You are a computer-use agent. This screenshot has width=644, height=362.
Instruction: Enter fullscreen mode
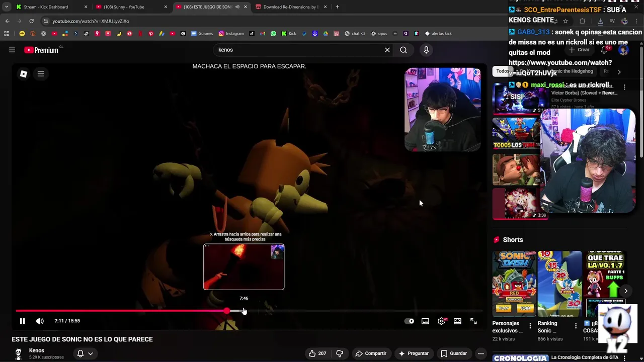click(x=473, y=321)
